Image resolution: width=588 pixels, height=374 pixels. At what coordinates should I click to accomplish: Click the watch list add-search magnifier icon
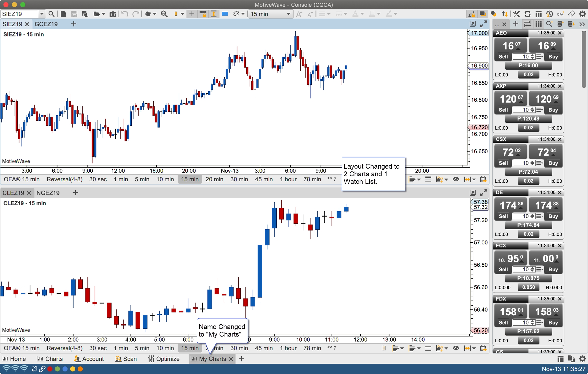click(549, 24)
